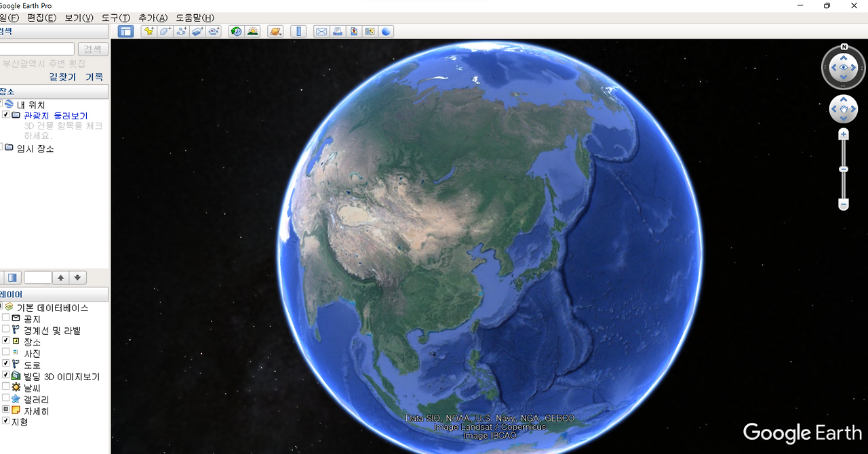This screenshot has width=868, height=454.
Task: Collapse the 레이어 panel header
Action: 54,294
